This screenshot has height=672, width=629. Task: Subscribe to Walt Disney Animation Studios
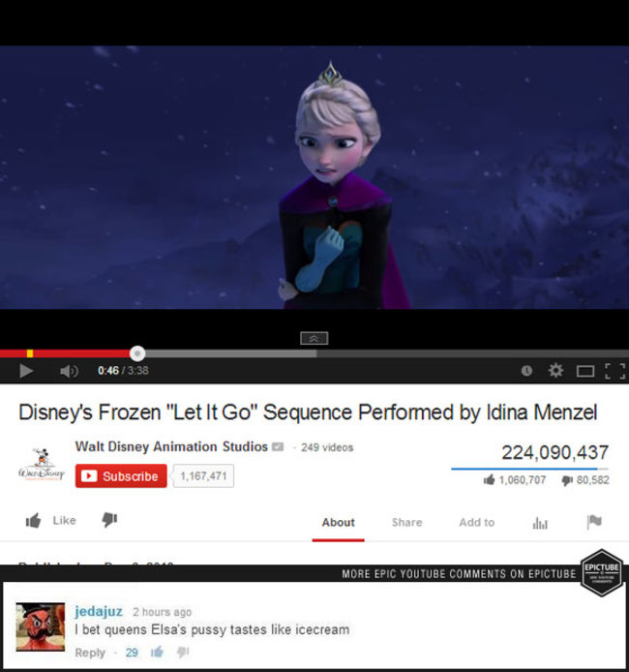(121, 476)
